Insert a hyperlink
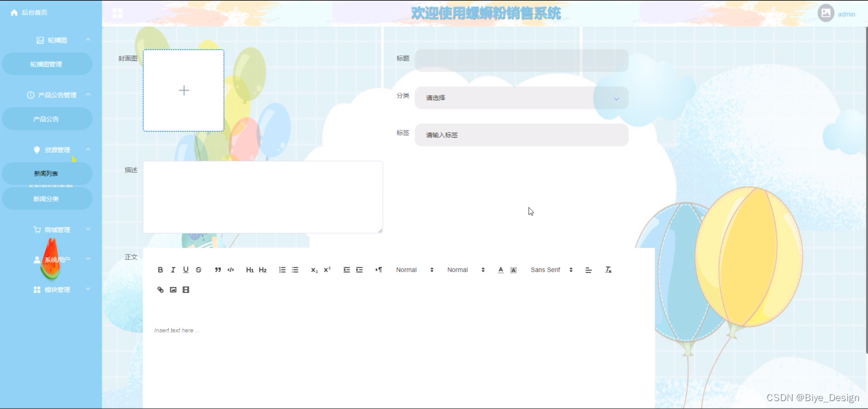 [x=160, y=290]
